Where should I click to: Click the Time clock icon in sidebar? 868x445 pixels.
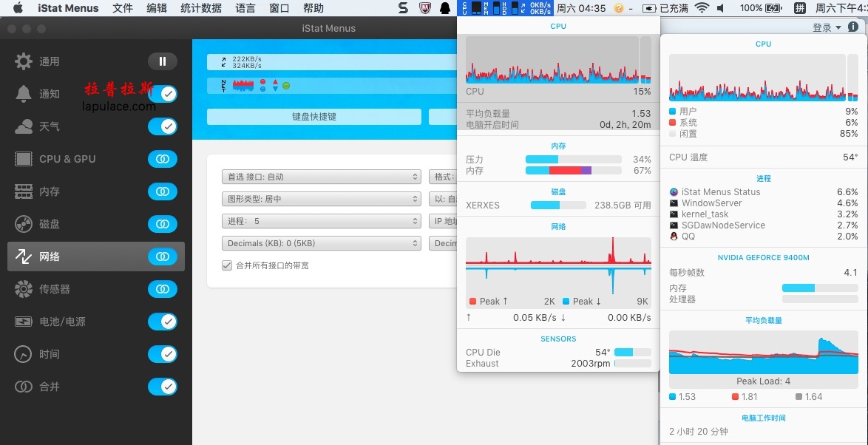pyautogui.click(x=23, y=354)
